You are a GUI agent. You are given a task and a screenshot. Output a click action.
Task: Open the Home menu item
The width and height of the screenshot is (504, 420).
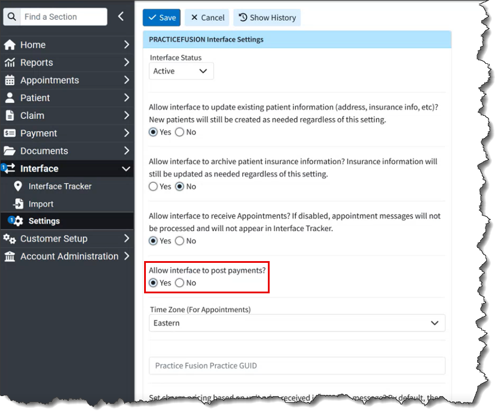67,45
